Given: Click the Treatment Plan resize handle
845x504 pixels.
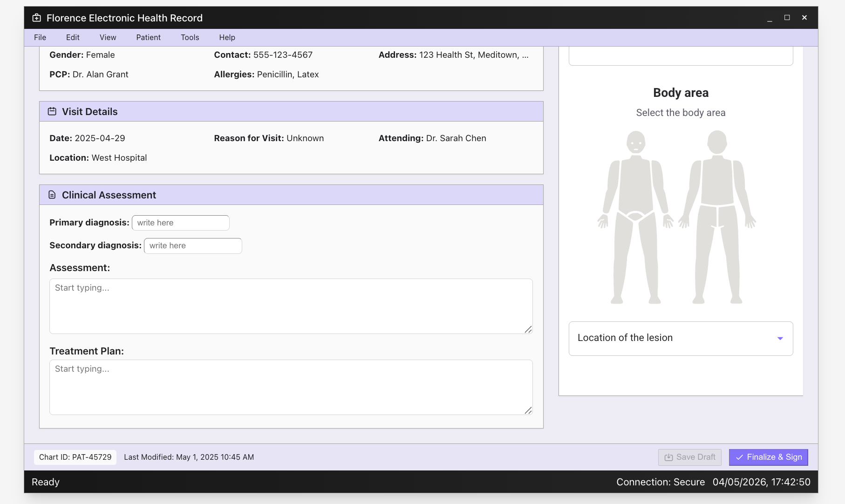Looking at the screenshot, I should point(528,410).
